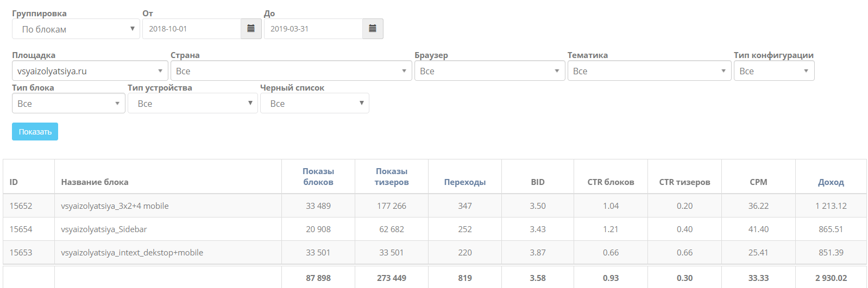The width and height of the screenshot is (868, 288).
Task: Open the Черный список dropdown
Action: [315, 104]
